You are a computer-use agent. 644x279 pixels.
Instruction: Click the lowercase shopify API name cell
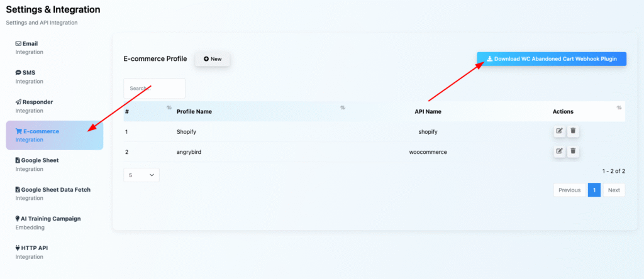428,132
